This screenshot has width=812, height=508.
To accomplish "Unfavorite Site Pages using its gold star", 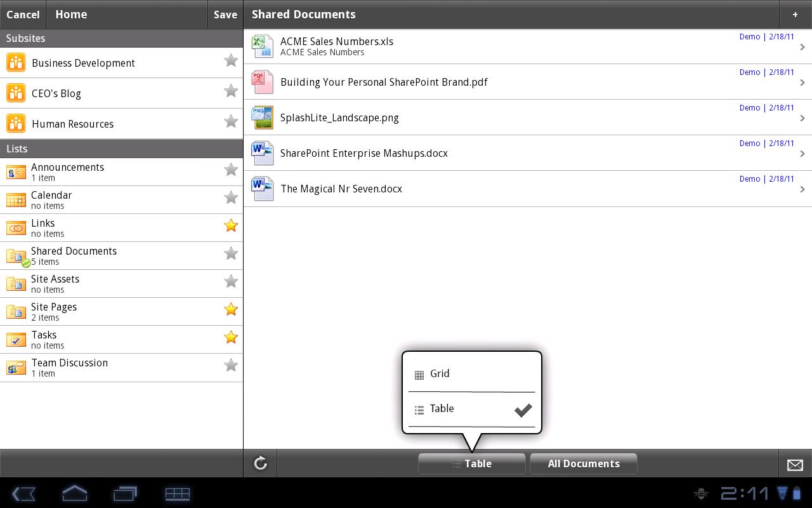I will 231,309.
